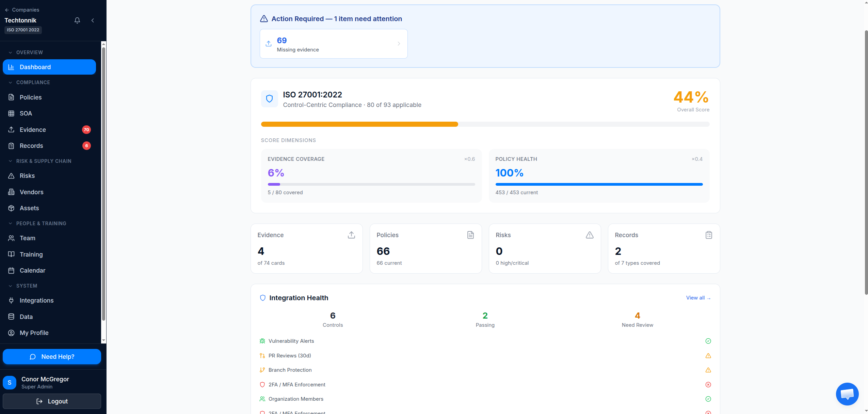This screenshot has height=414, width=868.
Task: Collapse the OVERVIEW section
Action: coord(26,52)
